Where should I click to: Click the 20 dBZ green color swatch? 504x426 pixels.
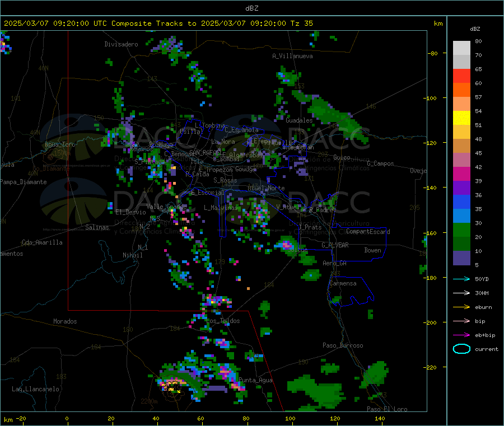[x=461, y=230]
